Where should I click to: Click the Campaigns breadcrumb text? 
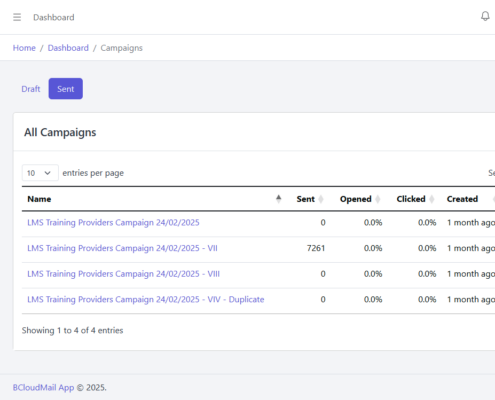(x=121, y=48)
